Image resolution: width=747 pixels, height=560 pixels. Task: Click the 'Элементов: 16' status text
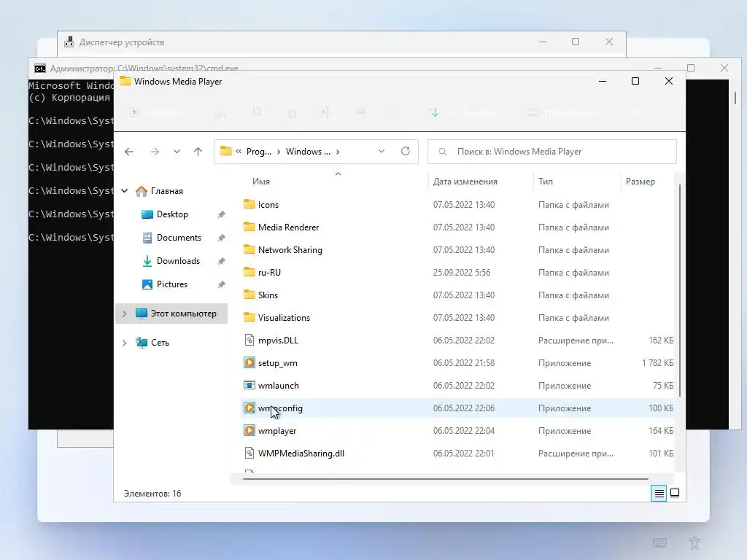click(x=152, y=494)
